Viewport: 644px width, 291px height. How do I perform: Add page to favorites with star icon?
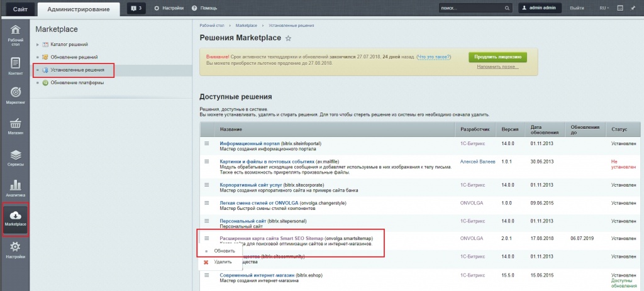coord(289,39)
